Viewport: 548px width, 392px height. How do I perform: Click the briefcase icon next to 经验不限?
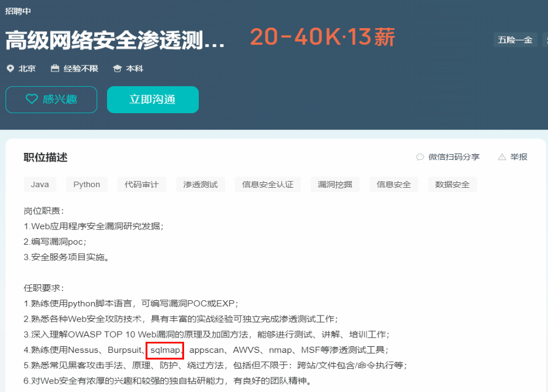55,68
